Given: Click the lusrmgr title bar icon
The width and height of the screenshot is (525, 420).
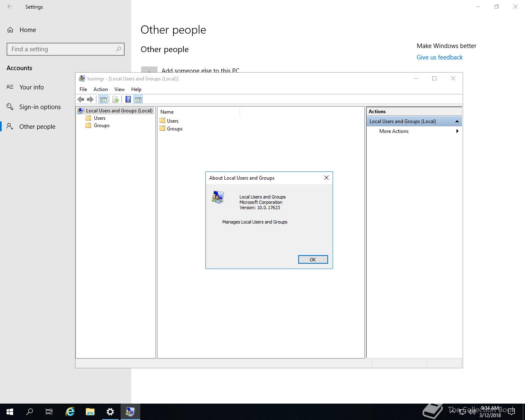Looking at the screenshot, I should click(82, 79).
